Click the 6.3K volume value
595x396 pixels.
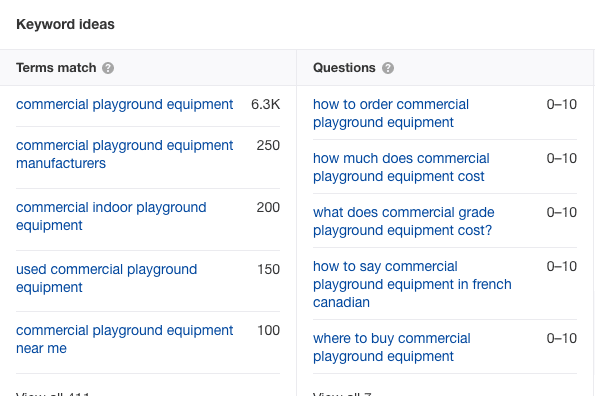point(266,104)
